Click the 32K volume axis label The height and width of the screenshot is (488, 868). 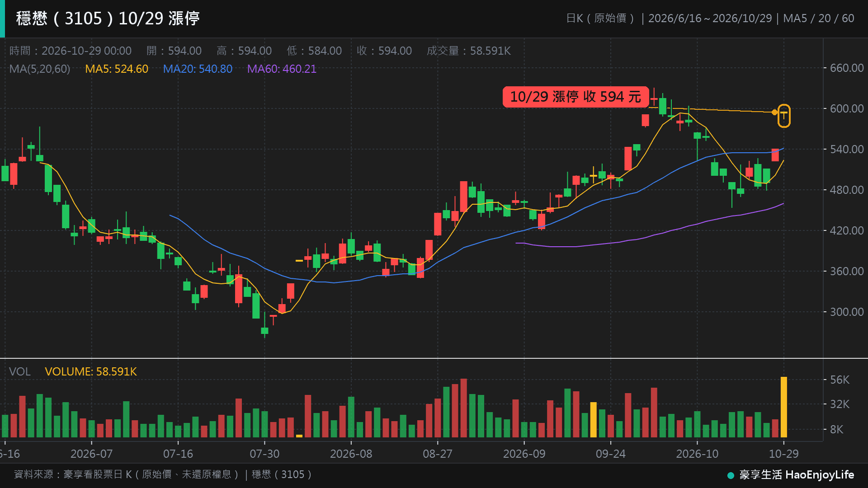[840, 404]
